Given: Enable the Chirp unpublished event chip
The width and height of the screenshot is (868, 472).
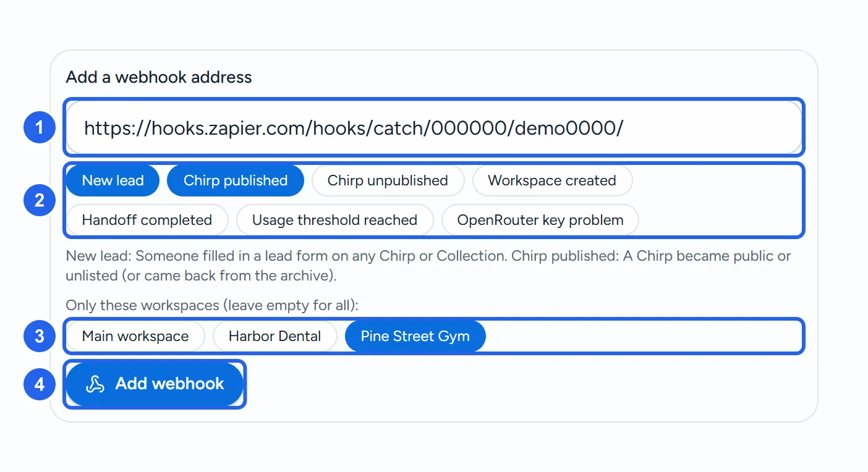Looking at the screenshot, I should (388, 180).
